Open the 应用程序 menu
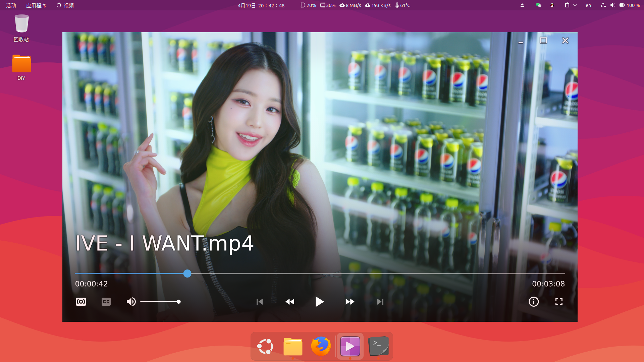644x362 pixels. point(37,5)
